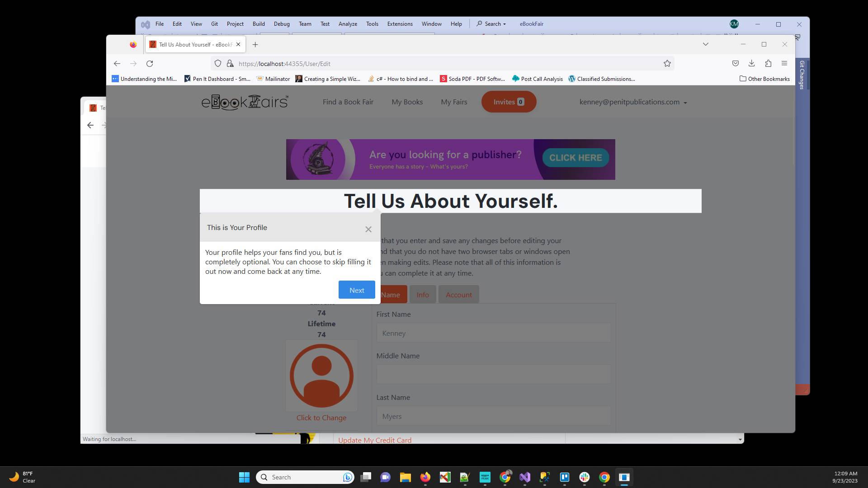Reload the current page
This screenshot has width=868, height=488.
(150, 63)
